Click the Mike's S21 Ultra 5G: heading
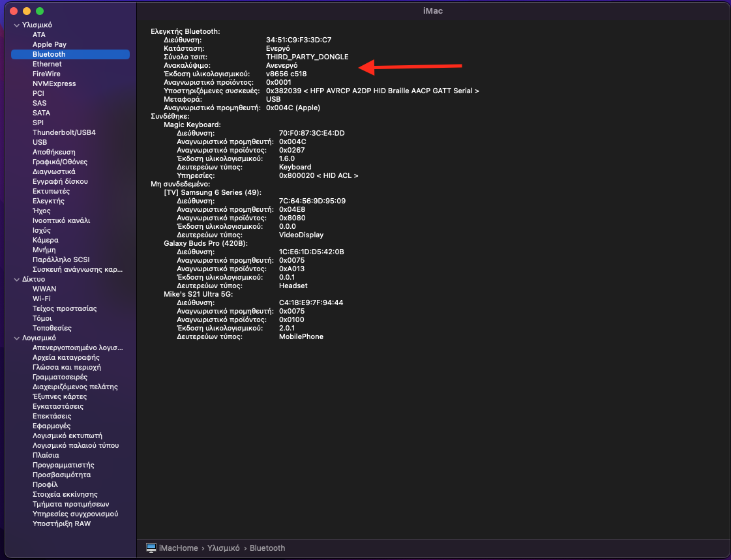 point(198,295)
